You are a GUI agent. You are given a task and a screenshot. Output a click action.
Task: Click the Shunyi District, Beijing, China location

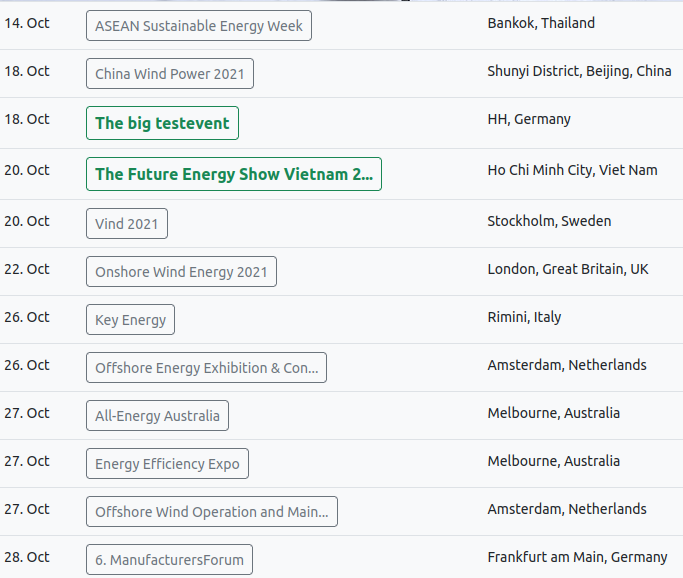tap(579, 71)
